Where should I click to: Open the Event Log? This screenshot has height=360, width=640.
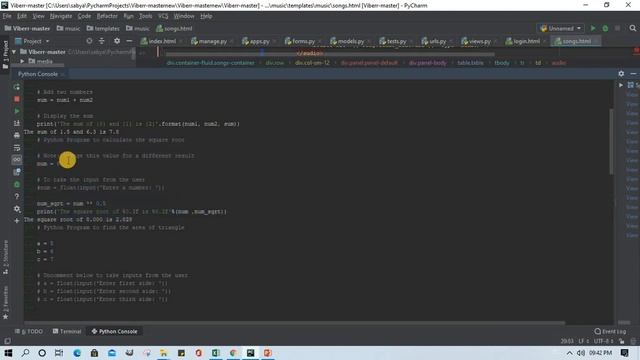pos(610,331)
